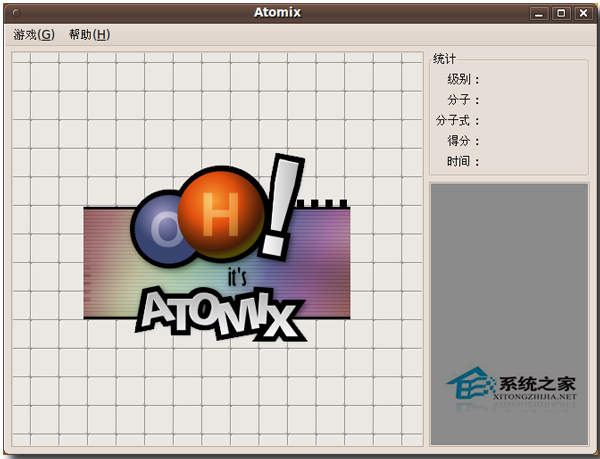Viewport: 600px width, 459px height.
Task: Click the blue O atom in the logo
Action: (x=159, y=229)
